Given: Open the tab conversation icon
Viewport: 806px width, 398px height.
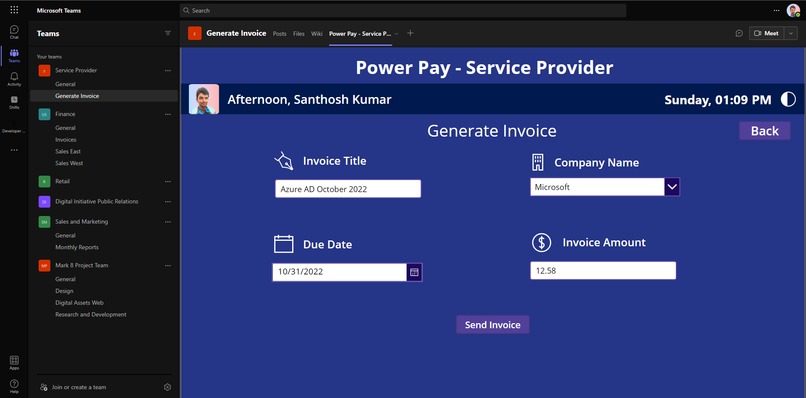Looking at the screenshot, I should (x=739, y=33).
